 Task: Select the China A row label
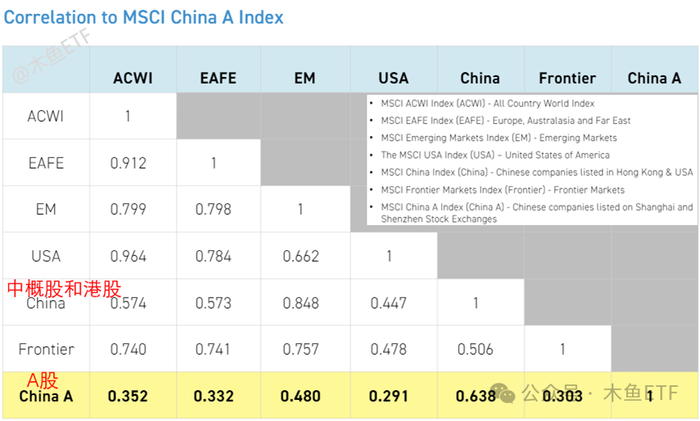click(45, 396)
